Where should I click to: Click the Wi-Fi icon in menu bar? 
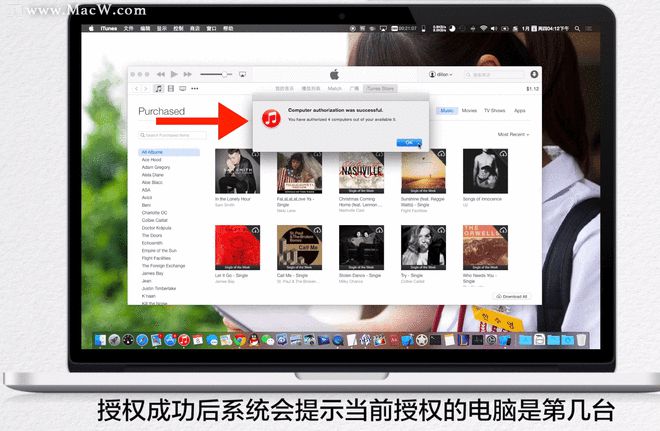(483, 29)
